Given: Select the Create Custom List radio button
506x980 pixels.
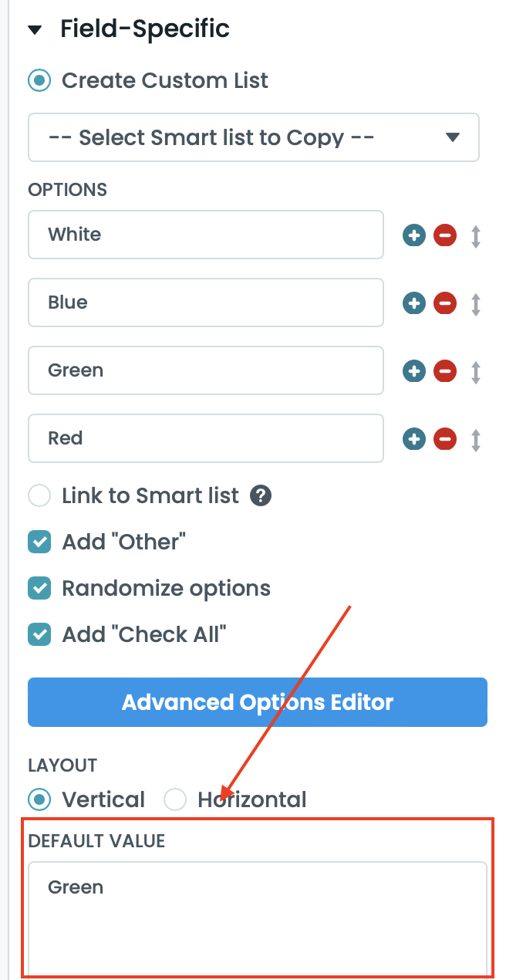Looking at the screenshot, I should (x=39, y=80).
